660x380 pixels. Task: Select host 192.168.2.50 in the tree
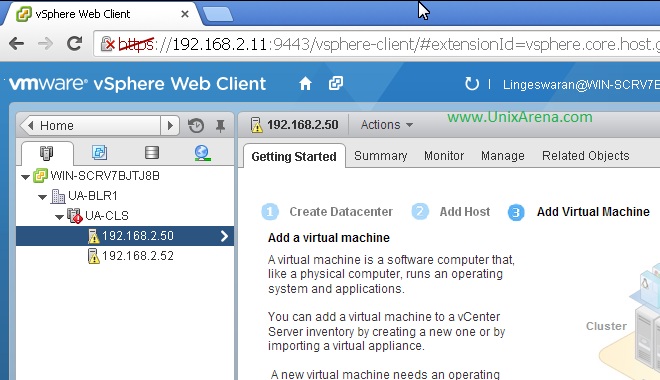pyautogui.click(x=125, y=236)
